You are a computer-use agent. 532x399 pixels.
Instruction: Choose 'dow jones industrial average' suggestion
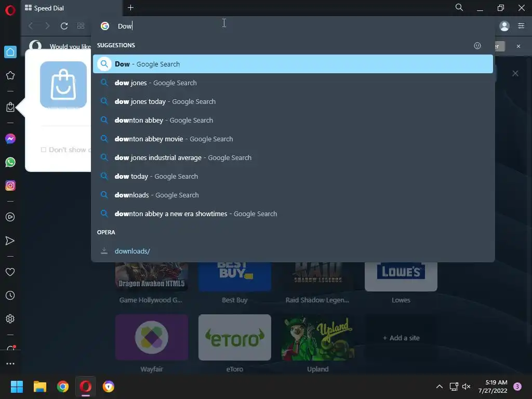293,157
